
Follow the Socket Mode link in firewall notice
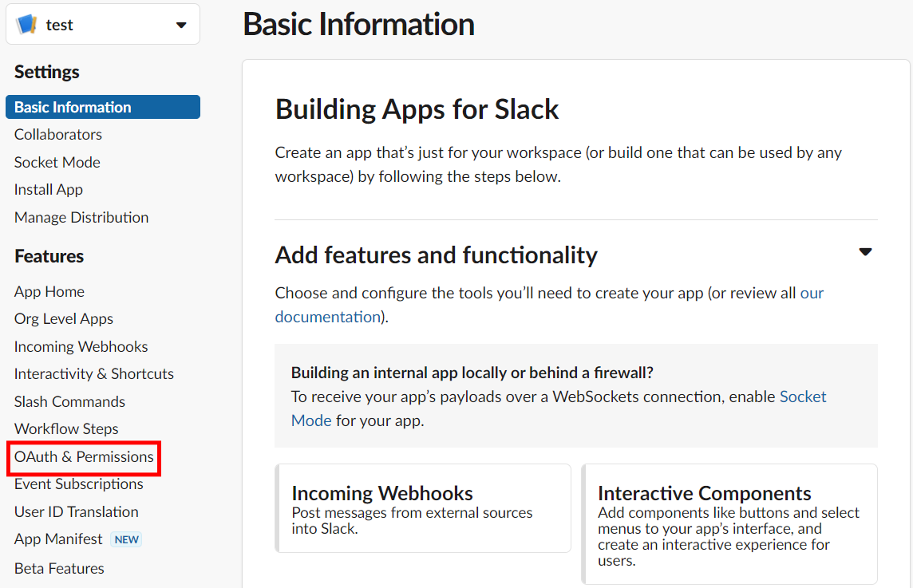559,408
